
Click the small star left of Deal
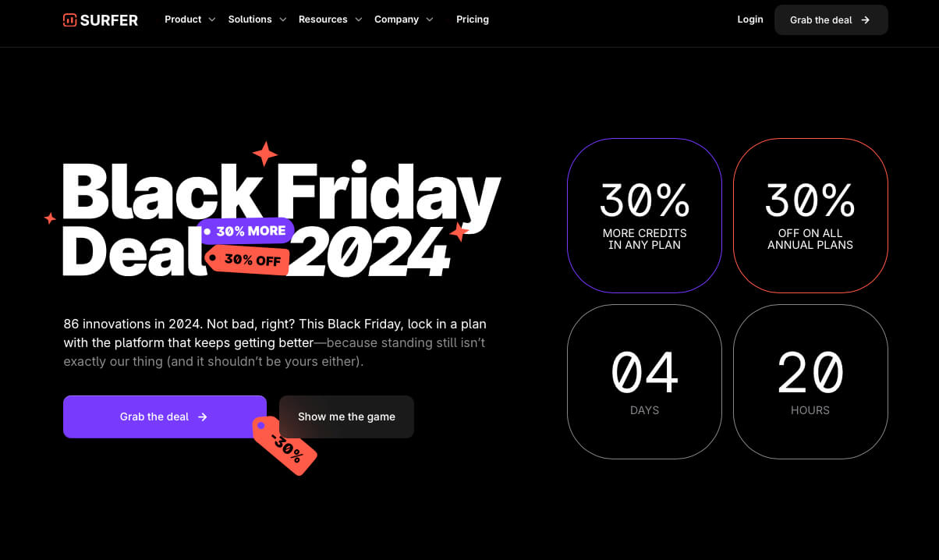pos(50,218)
